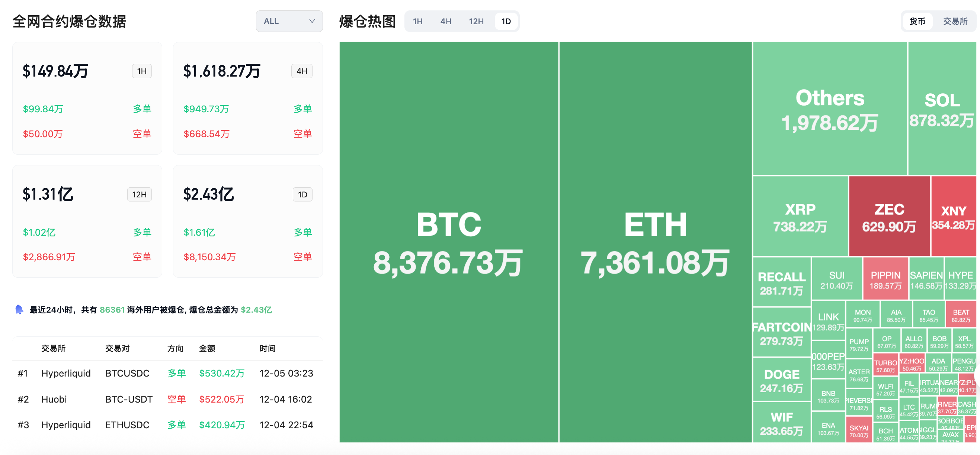The image size is (980, 455).
Task: Click the BTC heatmap block
Action: 449,242
